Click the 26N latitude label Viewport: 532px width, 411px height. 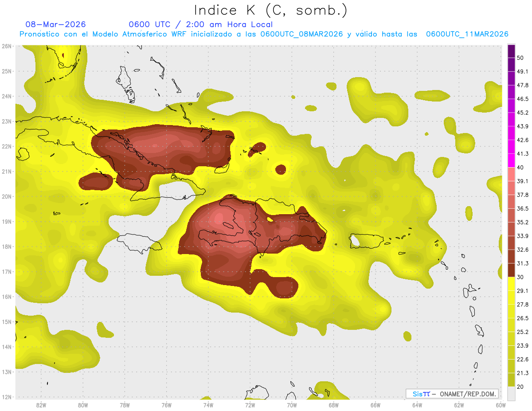pyautogui.click(x=7, y=46)
